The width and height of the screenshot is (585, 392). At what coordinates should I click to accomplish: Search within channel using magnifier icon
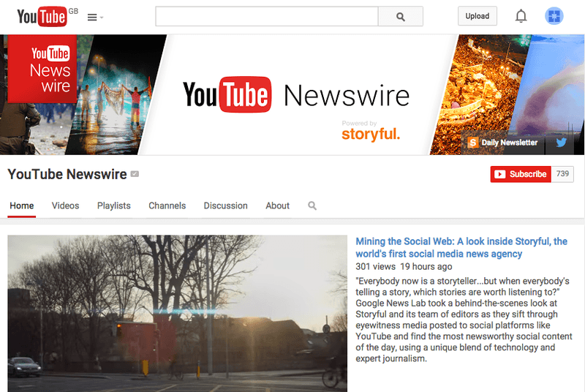tap(312, 206)
